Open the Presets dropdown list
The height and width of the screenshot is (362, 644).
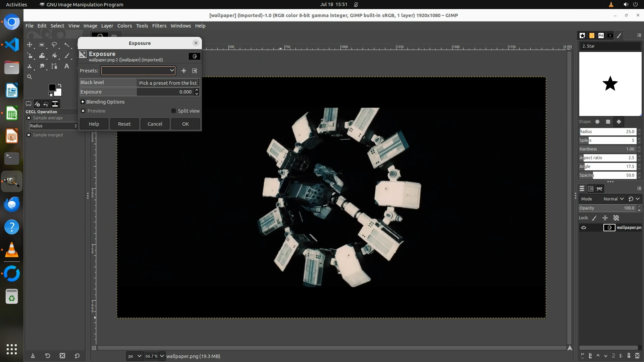coord(138,71)
